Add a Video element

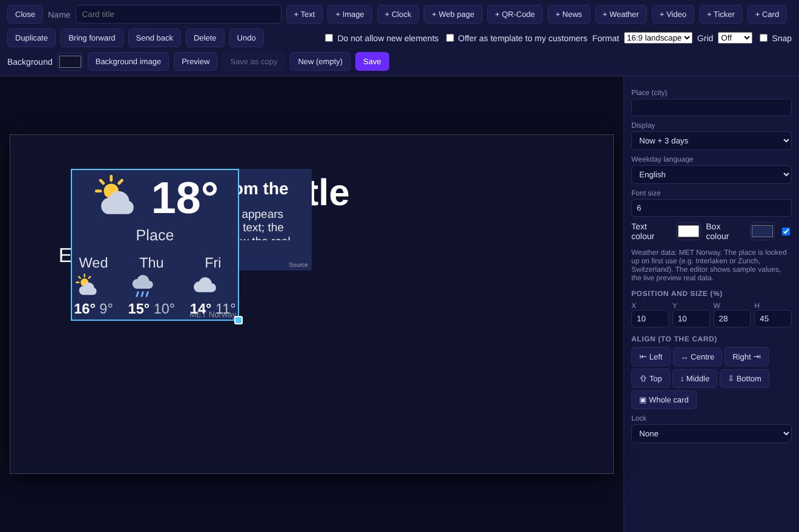tap(673, 14)
